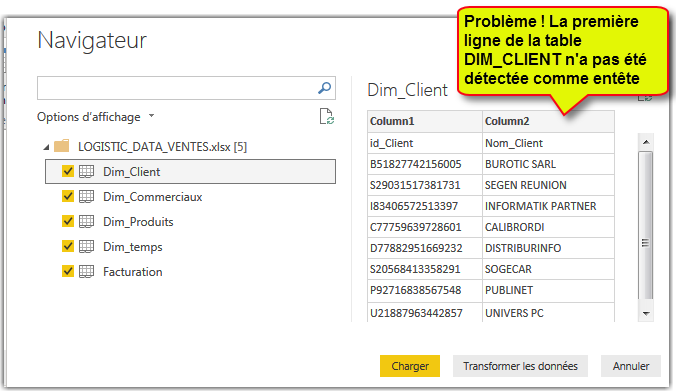Screen dimensions: 676x392
Task: Uncheck the Dim_Client checkbox
Action: pyautogui.click(x=68, y=171)
